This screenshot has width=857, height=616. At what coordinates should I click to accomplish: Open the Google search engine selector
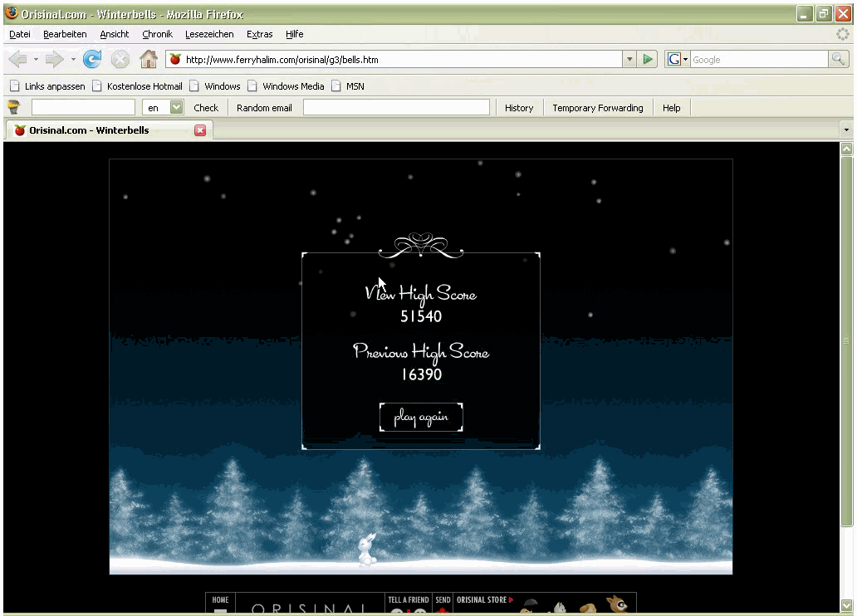coord(678,59)
